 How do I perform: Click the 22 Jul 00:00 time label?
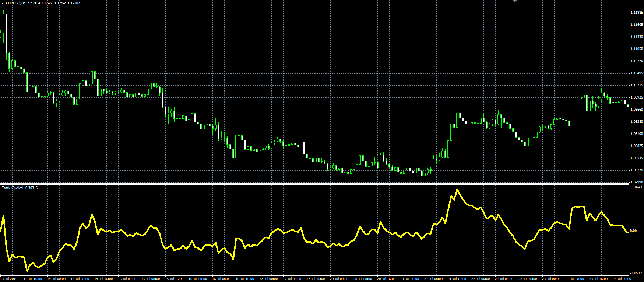[481, 279]
